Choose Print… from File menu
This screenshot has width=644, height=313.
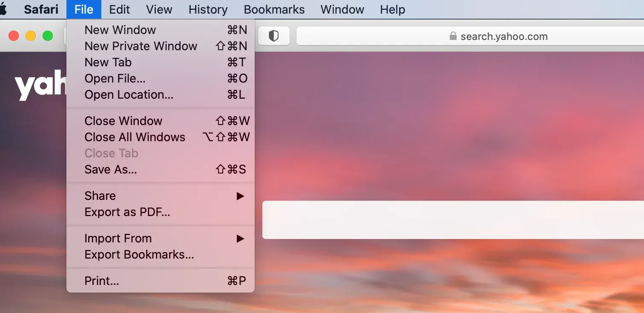pyautogui.click(x=161, y=281)
